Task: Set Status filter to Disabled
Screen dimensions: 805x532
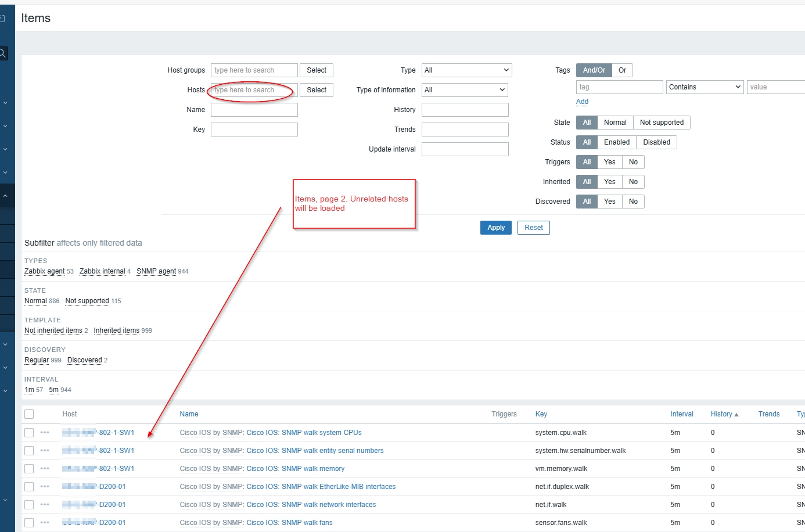Action: 656,142
